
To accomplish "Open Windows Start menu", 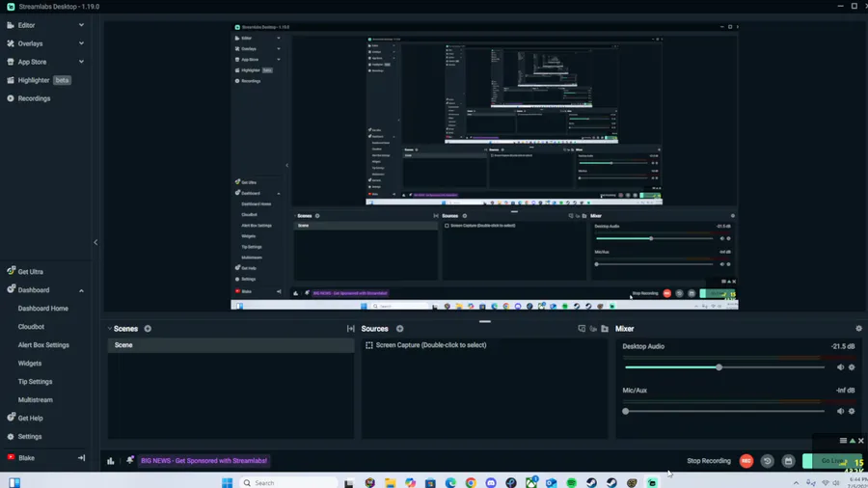I will click(227, 482).
